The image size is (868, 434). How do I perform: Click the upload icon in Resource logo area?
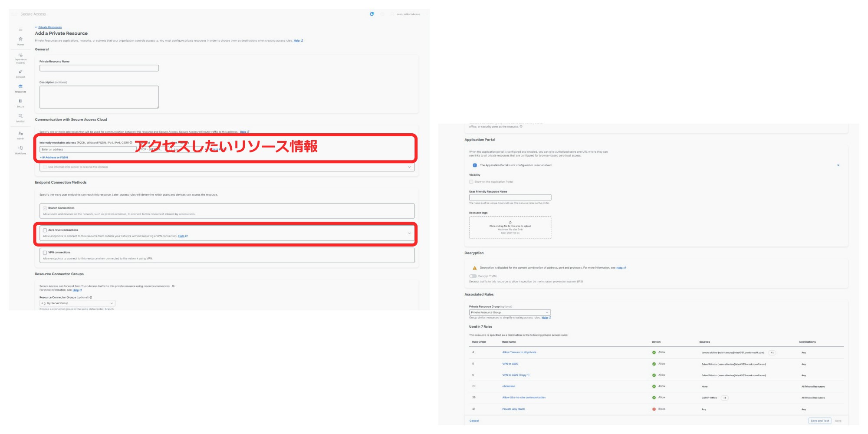(x=510, y=222)
